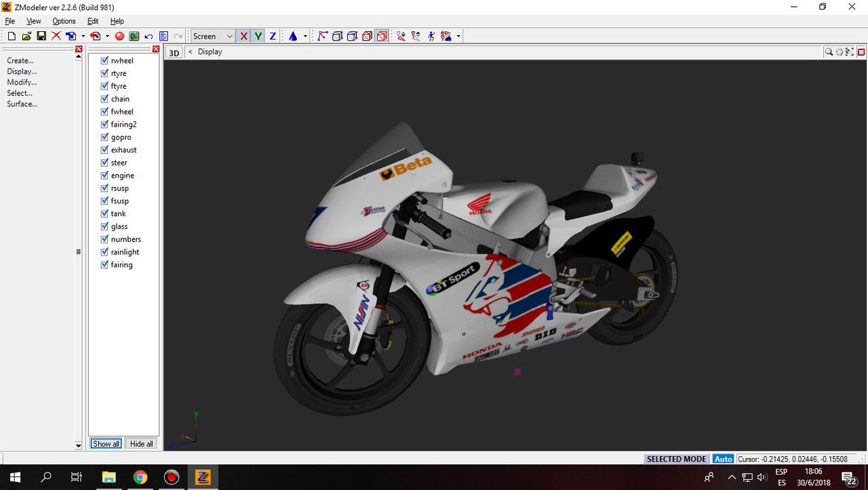The image size is (868, 490).
Task: Open the Screen axis-mode dropdown
Action: click(212, 36)
